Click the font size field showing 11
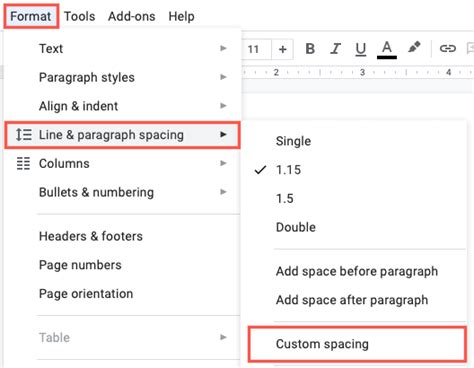This screenshot has width=474, height=368. point(256,49)
